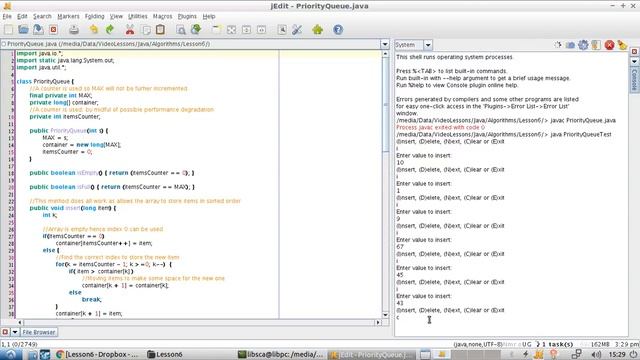Viewport: 640px width, 360px height.
Task: Open a new view window from the toolbar
Action: (216, 29)
